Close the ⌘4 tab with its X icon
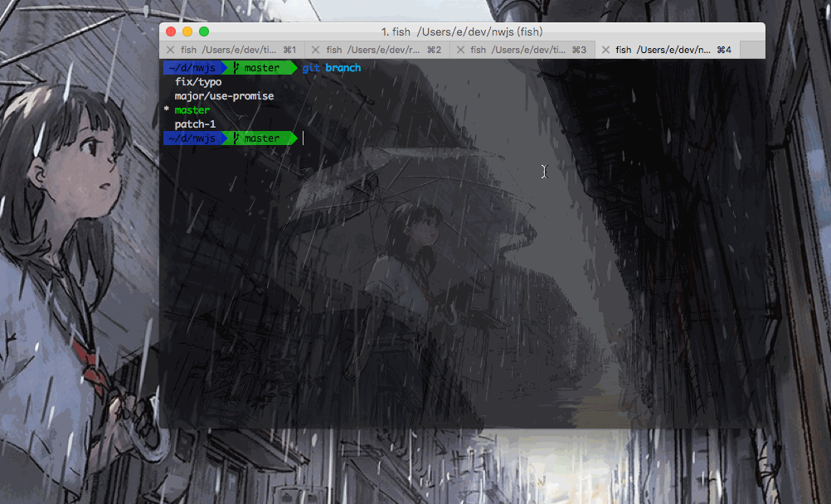This screenshot has width=831, height=504. pos(605,50)
